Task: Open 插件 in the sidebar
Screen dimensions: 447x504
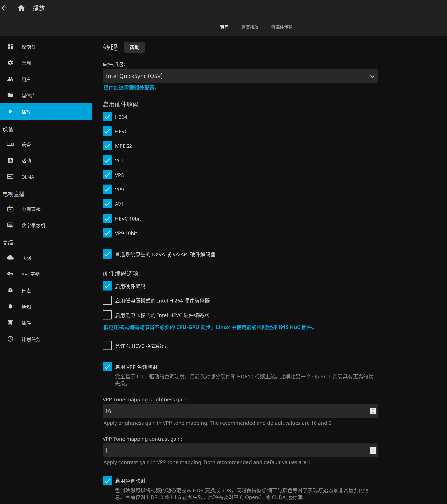Action: pos(46,323)
